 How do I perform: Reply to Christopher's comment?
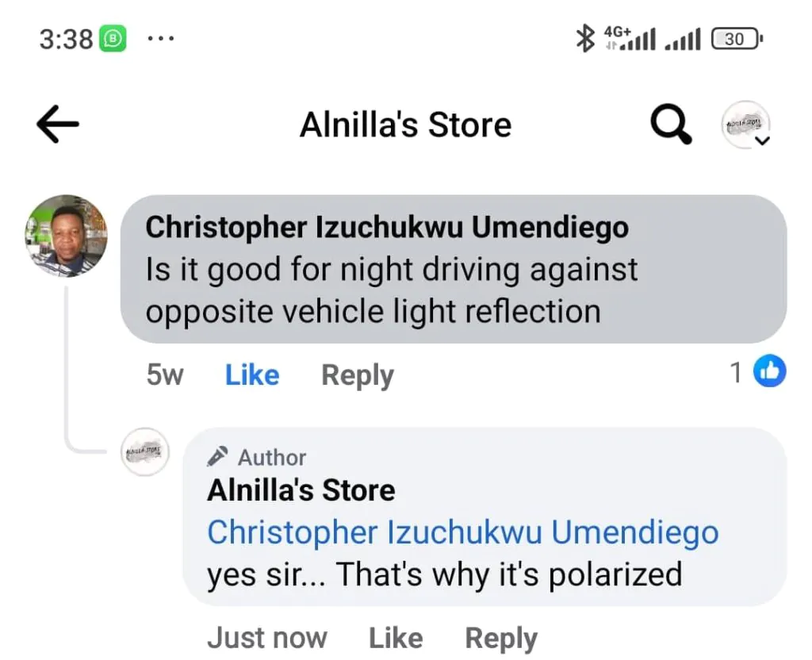pyautogui.click(x=358, y=375)
